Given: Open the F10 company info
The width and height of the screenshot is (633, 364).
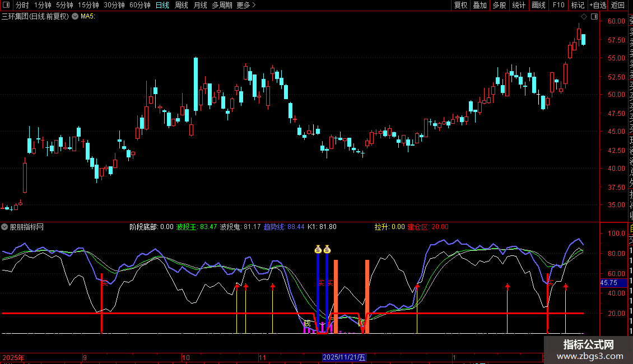Looking at the screenshot, I should tap(558, 5).
